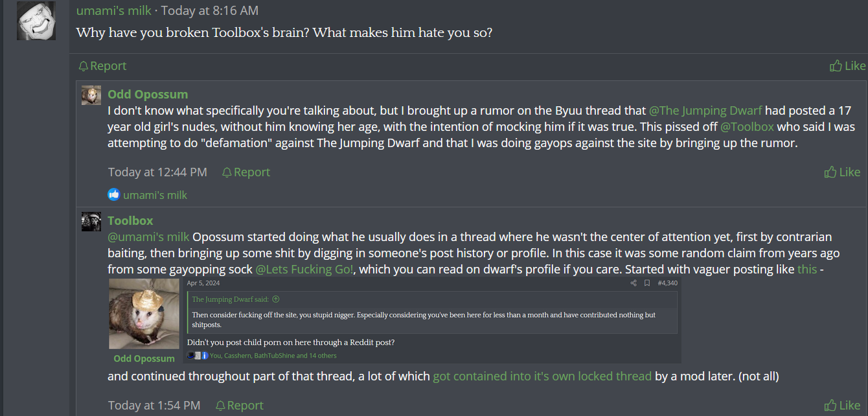Open Odd Opossum's username link
The height and width of the screenshot is (416, 868).
[148, 95]
